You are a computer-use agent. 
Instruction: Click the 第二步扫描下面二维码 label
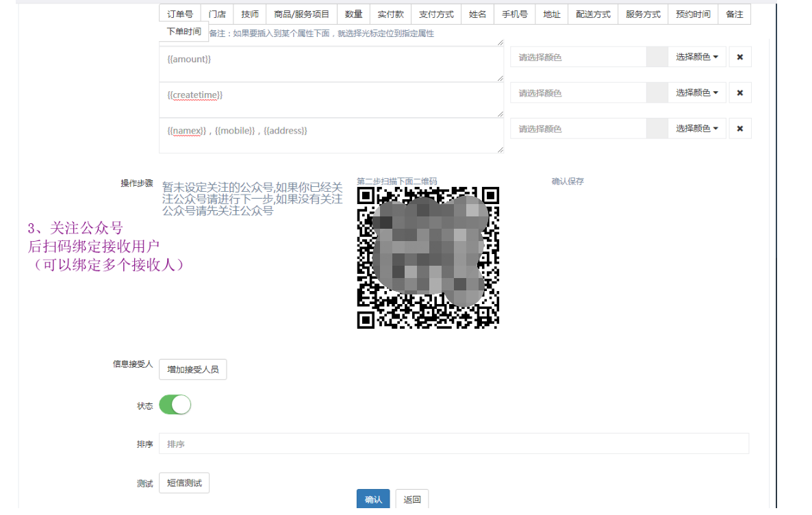[x=396, y=181]
